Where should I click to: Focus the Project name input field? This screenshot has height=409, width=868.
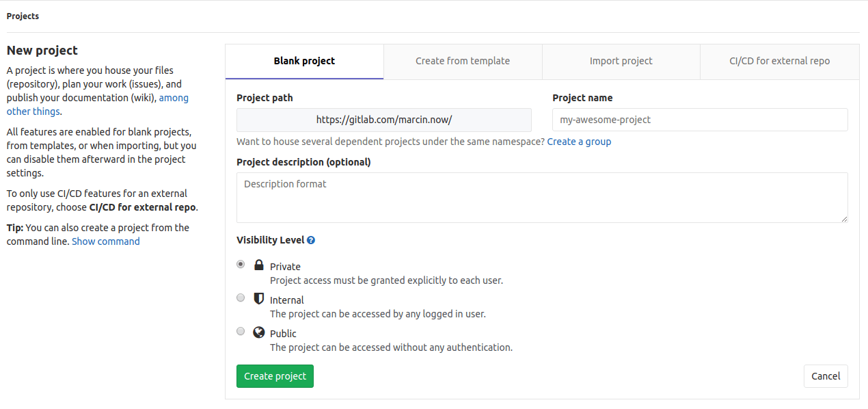(x=700, y=120)
